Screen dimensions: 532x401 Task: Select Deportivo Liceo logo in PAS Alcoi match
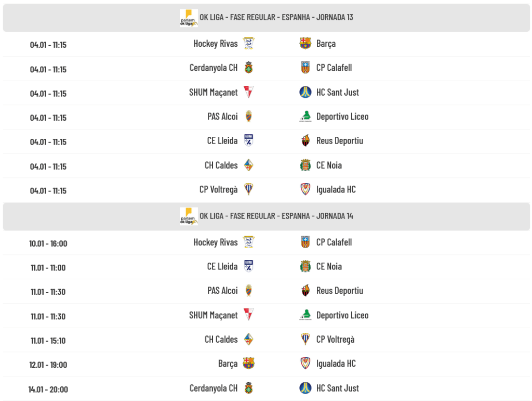click(x=305, y=117)
